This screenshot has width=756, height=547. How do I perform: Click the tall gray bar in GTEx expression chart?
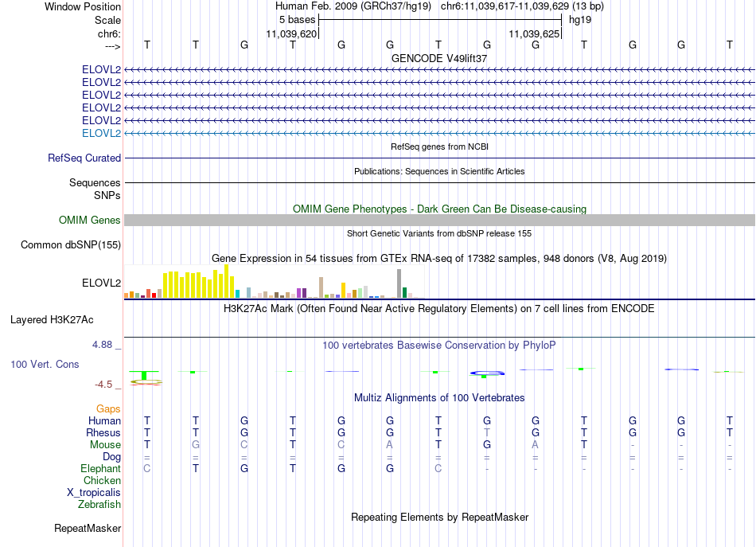coord(399,283)
